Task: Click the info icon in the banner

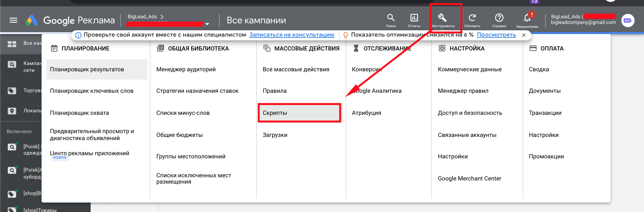Action: tap(78, 35)
